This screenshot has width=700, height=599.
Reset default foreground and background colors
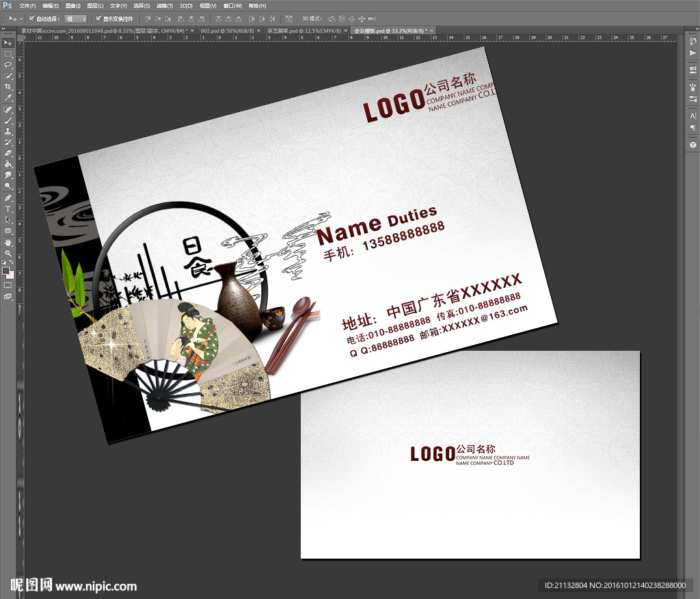click(x=5, y=262)
